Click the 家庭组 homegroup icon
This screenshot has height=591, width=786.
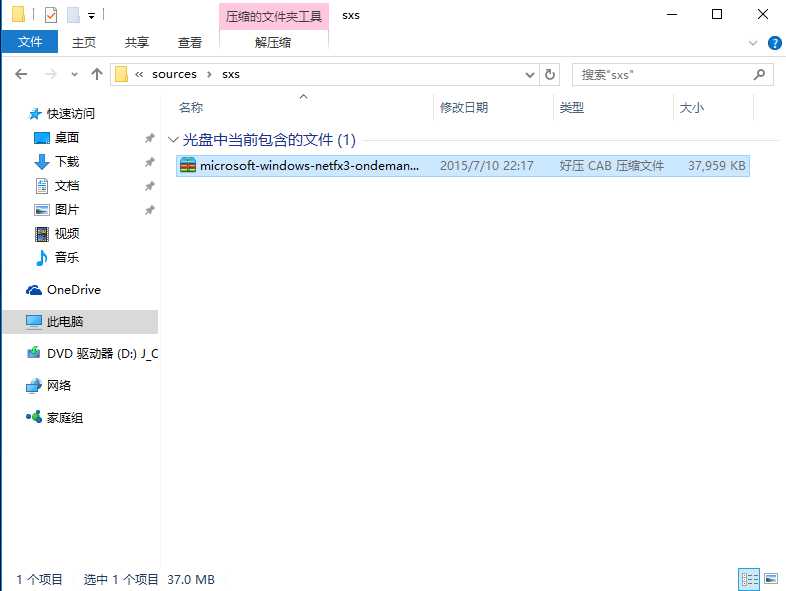34,417
